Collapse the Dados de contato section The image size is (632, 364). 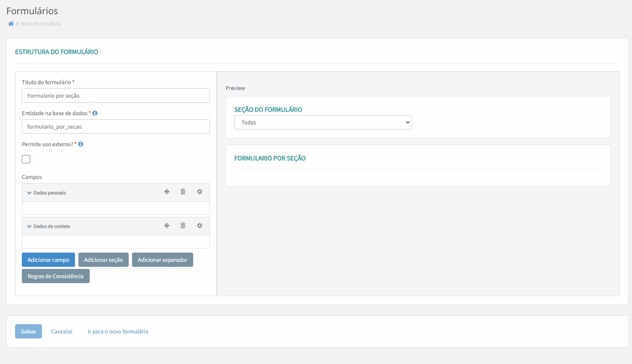coord(29,227)
